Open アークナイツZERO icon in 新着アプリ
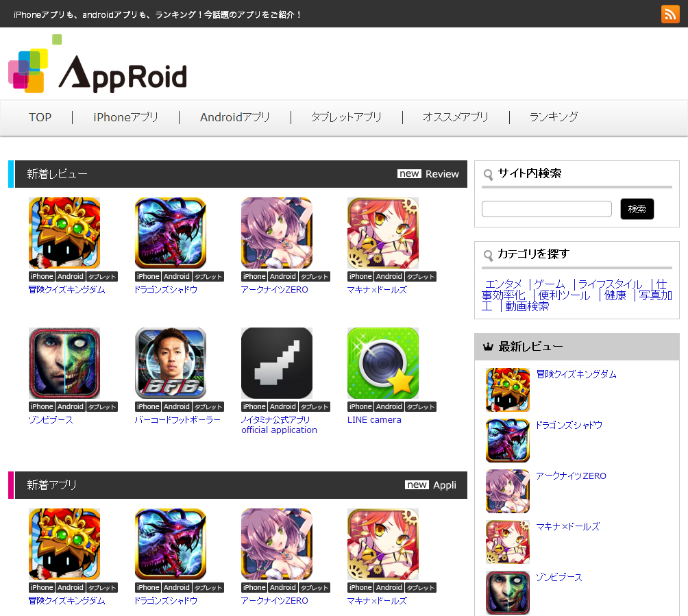Image resolution: width=688 pixels, height=616 pixels. 277,544
